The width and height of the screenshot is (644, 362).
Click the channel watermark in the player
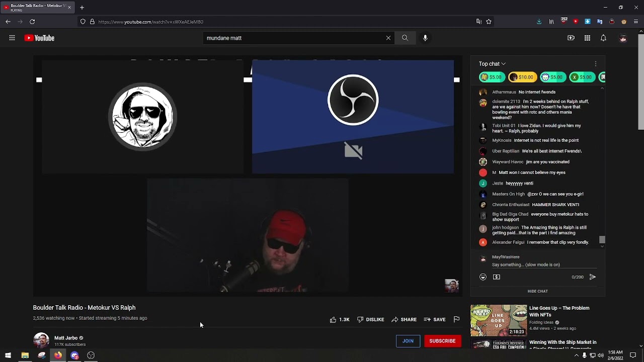pyautogui.click(x=452, y=286)
